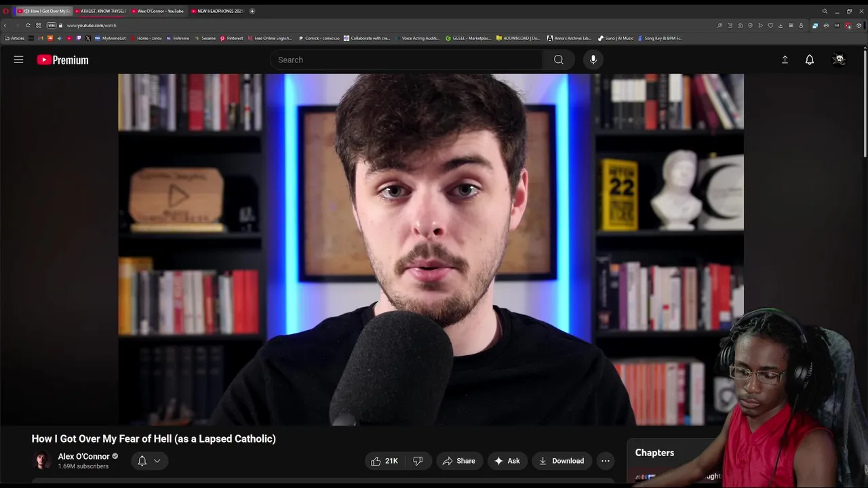Click the padlock site info icon
Screen dimensions: 868x488
tap(60, 25)
